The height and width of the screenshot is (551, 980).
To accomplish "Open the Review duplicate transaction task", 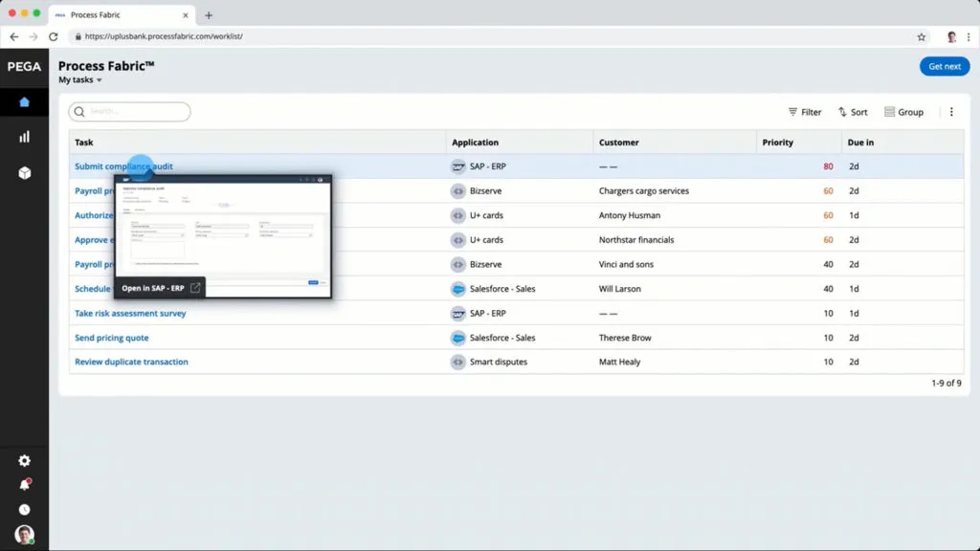I will pos(131,363).
